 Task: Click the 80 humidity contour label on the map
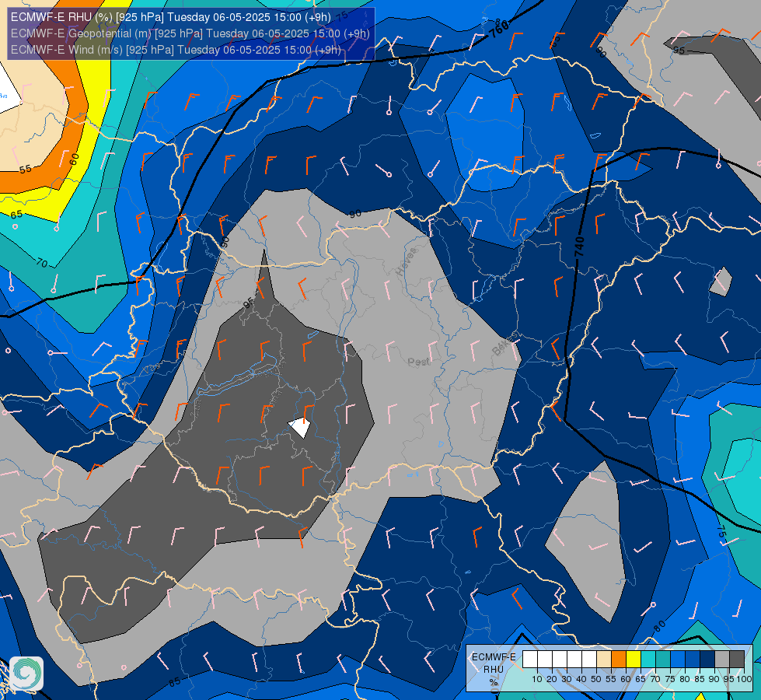coord(659,627)
